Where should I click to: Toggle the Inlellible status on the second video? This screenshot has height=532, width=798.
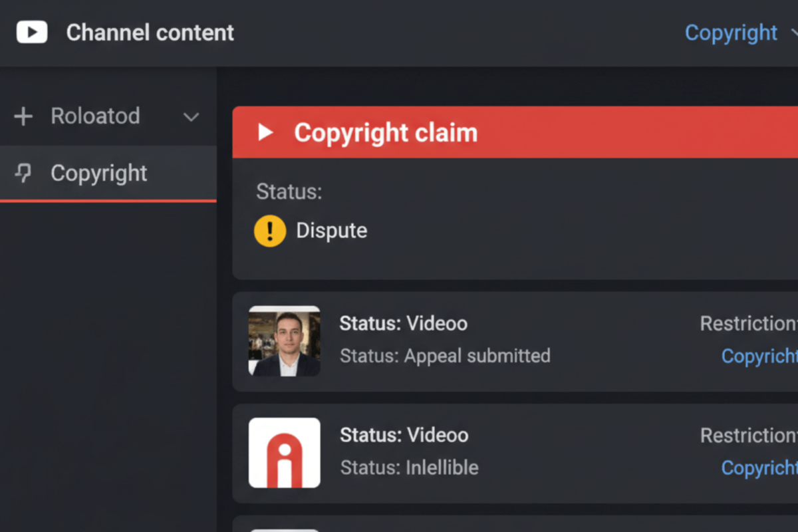point(408,467)
